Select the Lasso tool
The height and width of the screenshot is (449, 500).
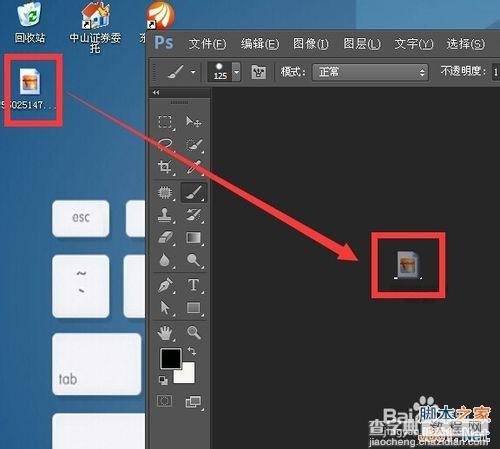(x=165, y=144)
